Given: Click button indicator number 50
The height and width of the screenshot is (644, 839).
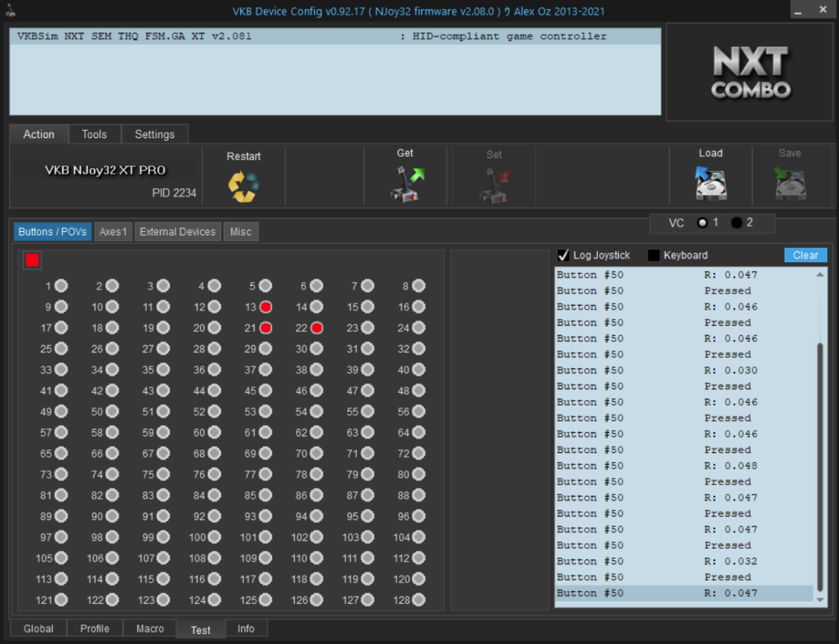Looking at the screenshot, I should click(x=112, y=412).
